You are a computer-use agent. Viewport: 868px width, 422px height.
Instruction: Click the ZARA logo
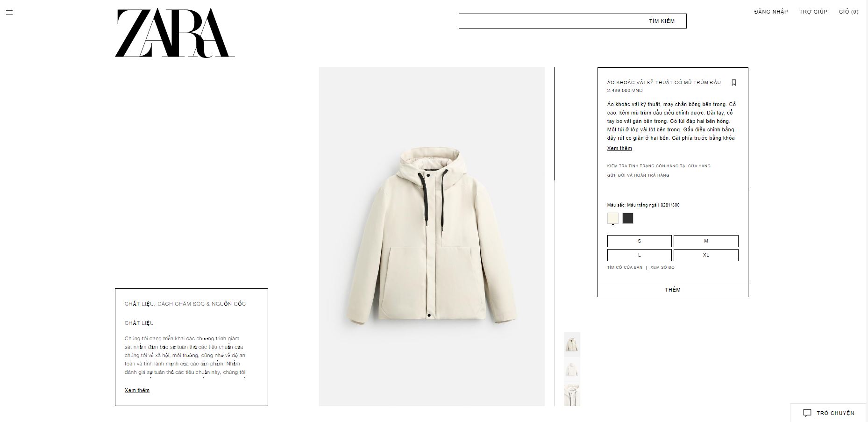coord(175,33)
